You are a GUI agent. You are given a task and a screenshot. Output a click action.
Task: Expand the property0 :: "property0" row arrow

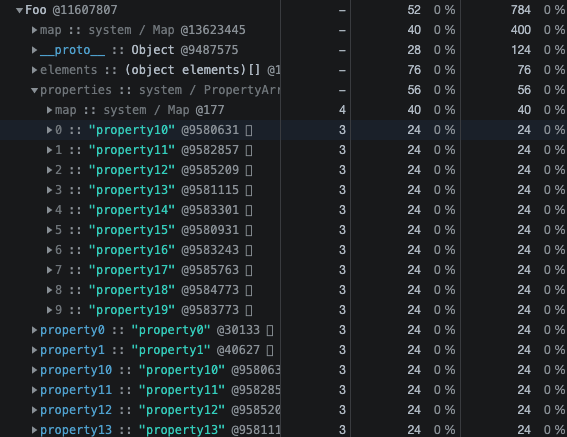[34, 330]
